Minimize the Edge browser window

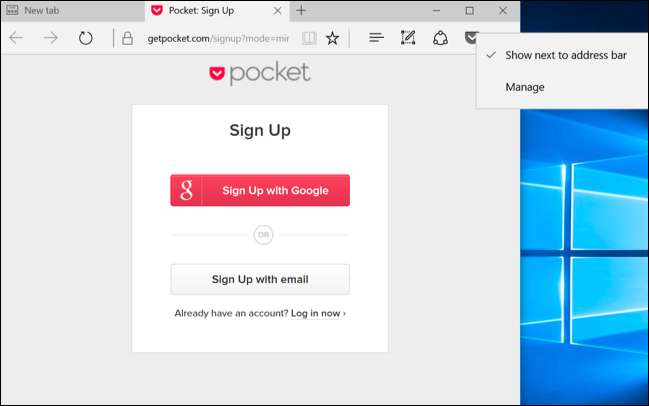click(436, 11)
